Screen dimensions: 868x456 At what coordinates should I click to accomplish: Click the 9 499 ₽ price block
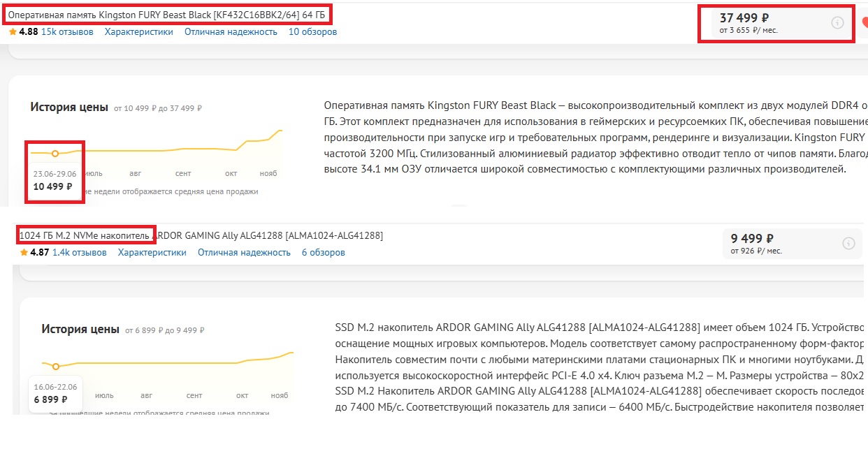pos(792,243)
